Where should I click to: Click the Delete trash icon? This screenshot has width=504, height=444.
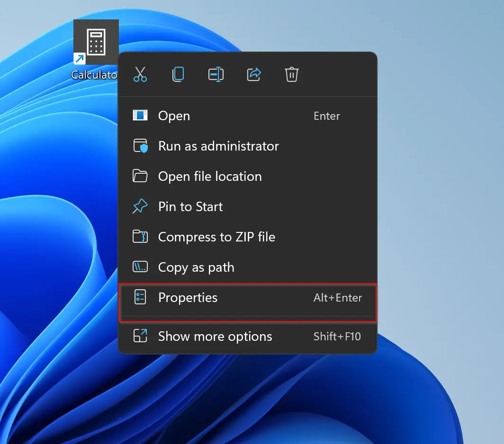pyautogui.click(x=291, y=74)
